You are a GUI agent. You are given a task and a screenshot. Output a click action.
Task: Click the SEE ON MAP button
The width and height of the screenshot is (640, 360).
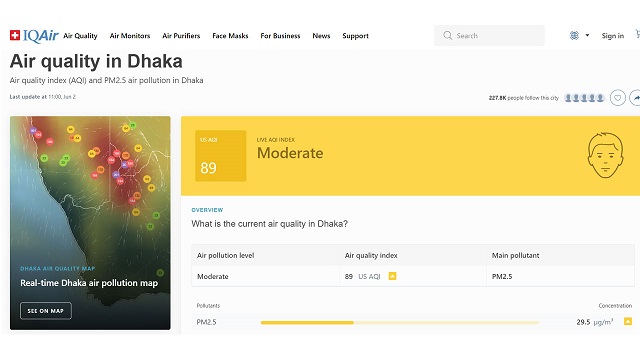pyautogui.click(x=46, y=311)
